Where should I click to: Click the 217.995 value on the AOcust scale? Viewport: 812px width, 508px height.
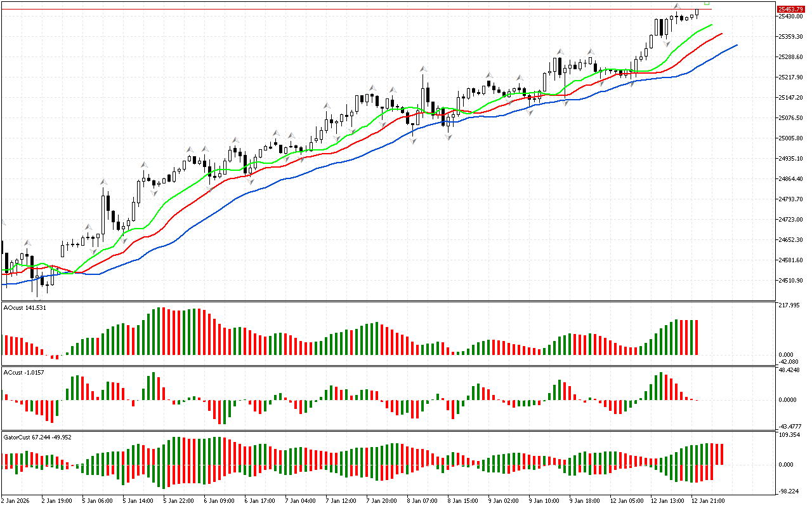(789, 305)
